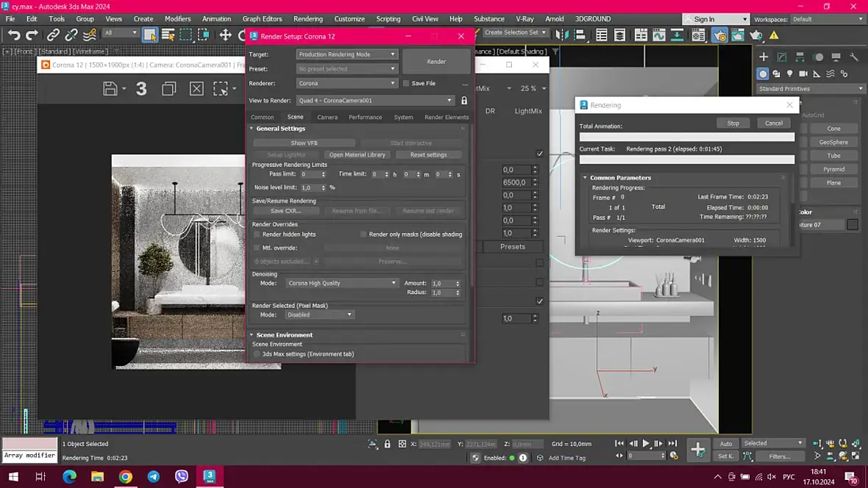Select the Select and Move tool

225,35
